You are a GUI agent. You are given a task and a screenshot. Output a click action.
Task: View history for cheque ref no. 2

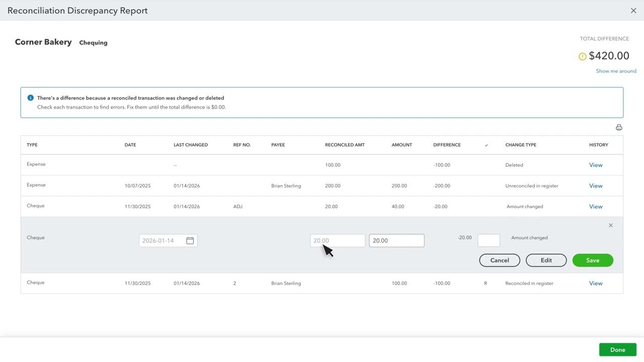(596, 284)
